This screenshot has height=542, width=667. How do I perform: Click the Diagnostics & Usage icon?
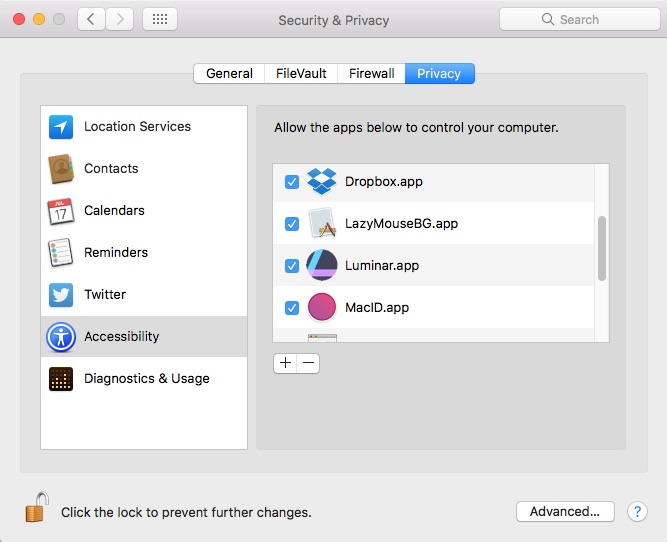pyautogui.click(x=61, y=379)
